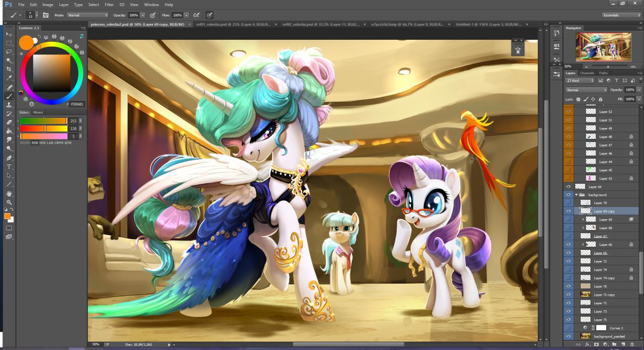Open the brush preset picker arrow
This screenshot has height=350, width=644.
tap(38, 15)
